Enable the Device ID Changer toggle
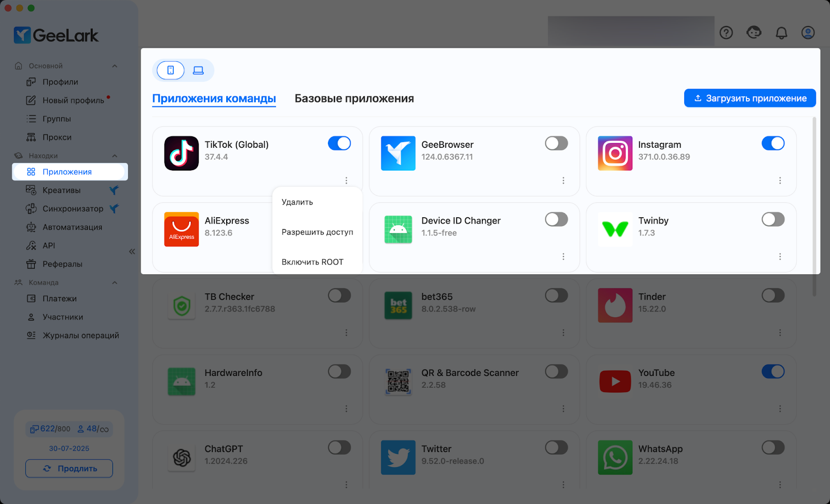 (556, 219)
